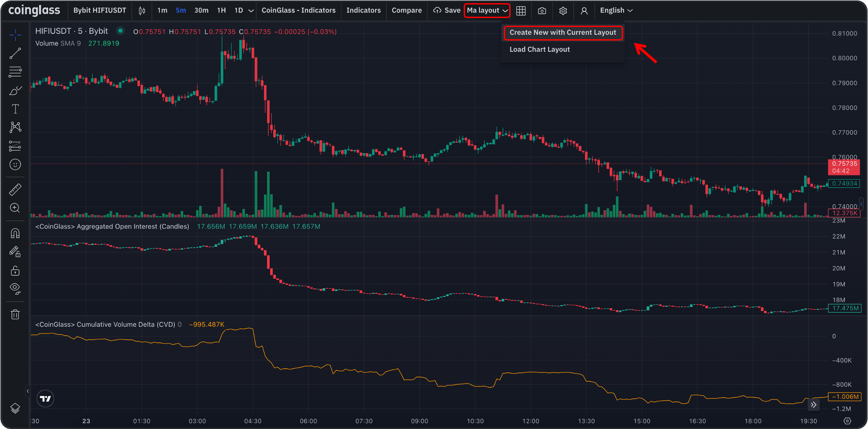This screenshot has width=868, height=429.
Task: Open the multi-chart grid layout selector
Action: pos(521,10)
